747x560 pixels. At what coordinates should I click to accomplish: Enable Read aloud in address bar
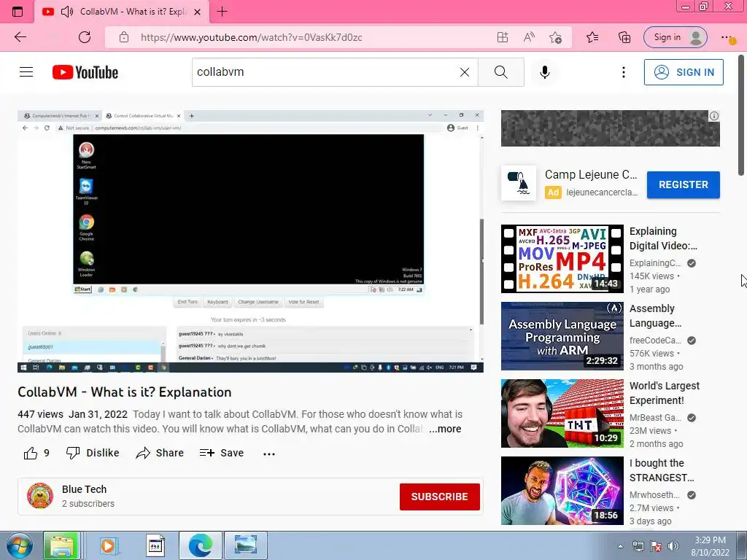529,37
